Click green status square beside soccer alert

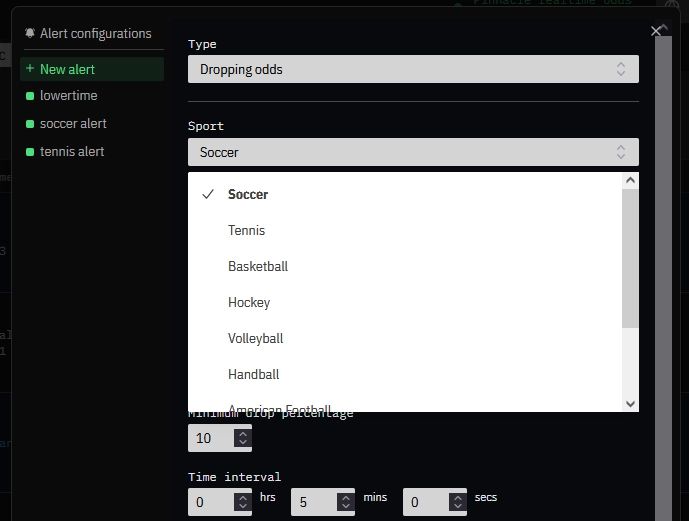(30, 124)
